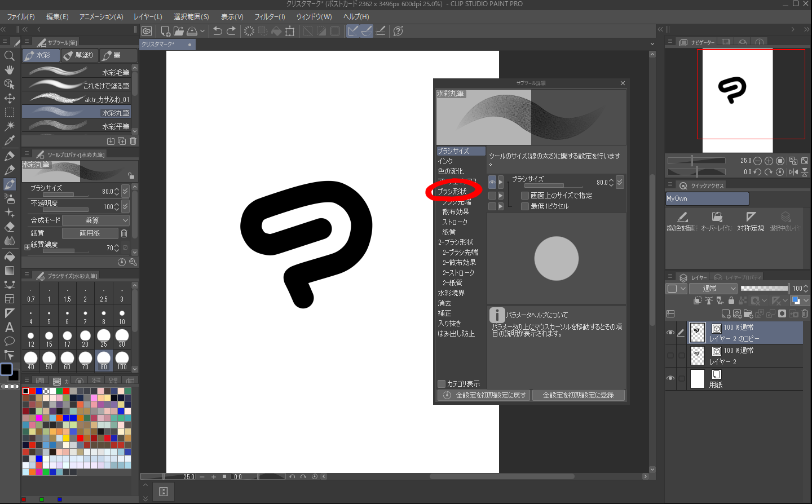Click 全設定を初期設定に戻す button
The width and height of the screenshot is (812, 504).
(484, 395)
